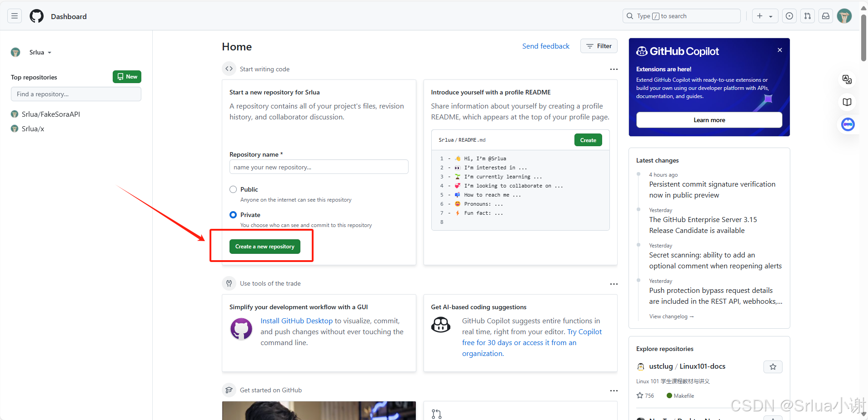Click the ustclug penguin avatar

(x=641, y=367)
